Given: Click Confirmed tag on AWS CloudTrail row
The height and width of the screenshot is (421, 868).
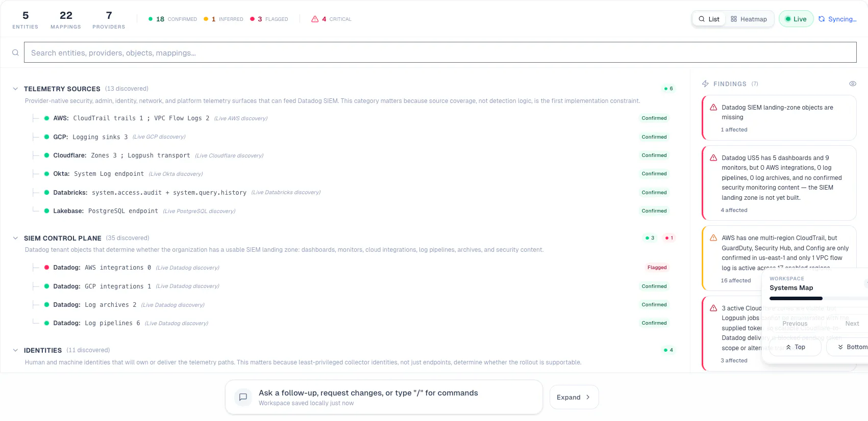Looking at the screenshot, I should point(654,118).
